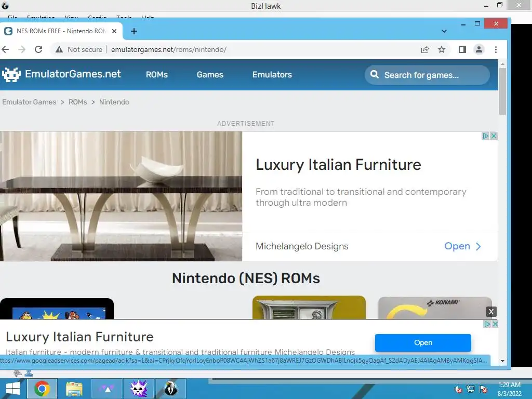532x399 pixels.
Task: Close the large furniture ad
Action: tap(494, 136)
